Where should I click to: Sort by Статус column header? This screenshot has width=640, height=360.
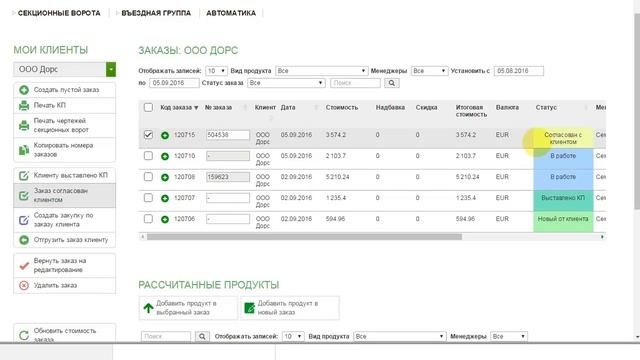click(546, 107)
